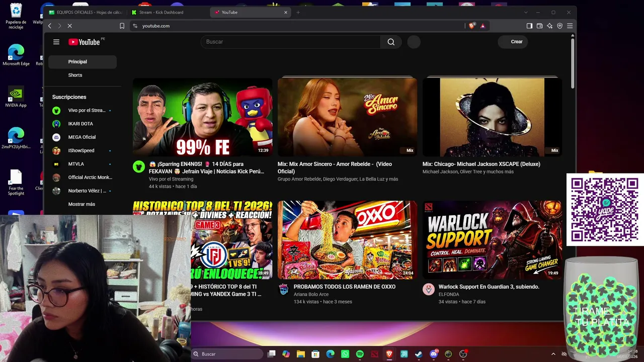644x362 pixels.
Task: Click PROBAMOS TODOS LOS RAMEN DE OXXO title
Action: point(345,287)
